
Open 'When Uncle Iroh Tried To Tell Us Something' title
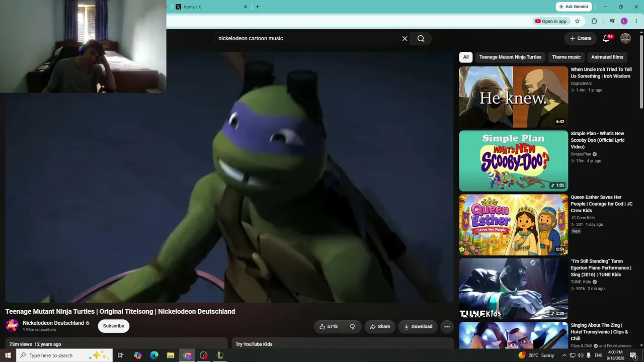point(601,73)
